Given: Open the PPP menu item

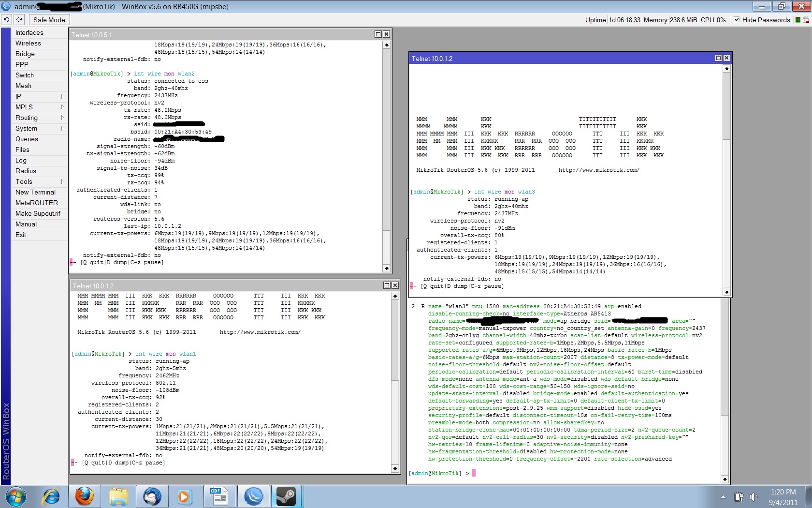Looking at the screenshot, I should (x=22, y=64).
